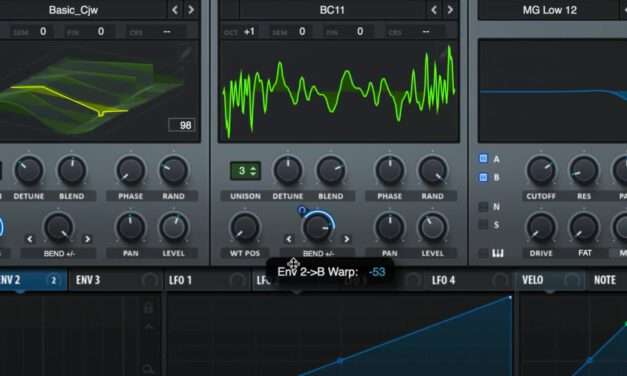The width and height of the screenshot is (627, 376).
Task: Enable filter routing for sub S
Action: click(x=483, y=224)
